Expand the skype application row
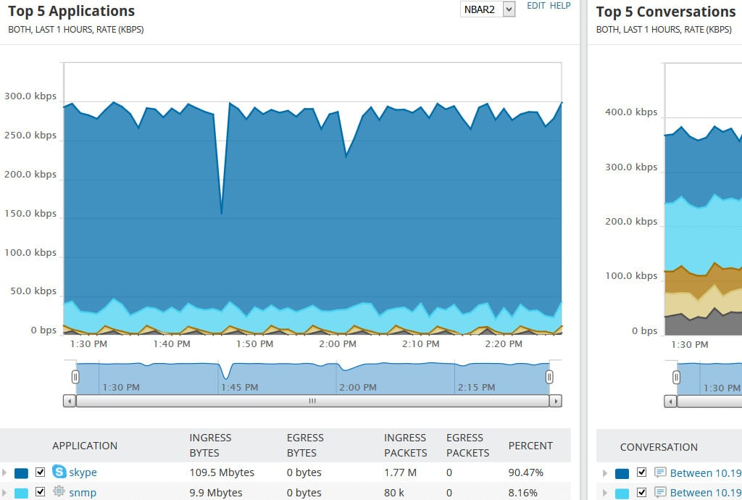Screen dimensions: 742x500 5,473
